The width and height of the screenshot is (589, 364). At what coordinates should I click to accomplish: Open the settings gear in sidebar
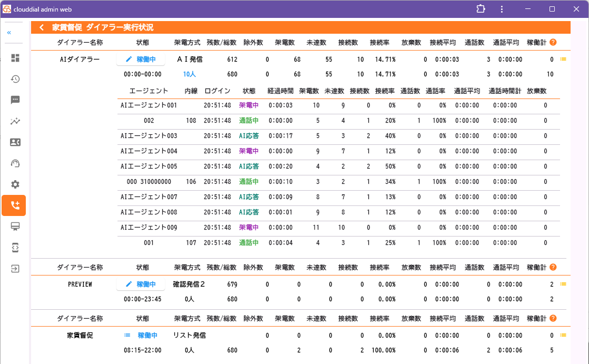pos(15,184)
